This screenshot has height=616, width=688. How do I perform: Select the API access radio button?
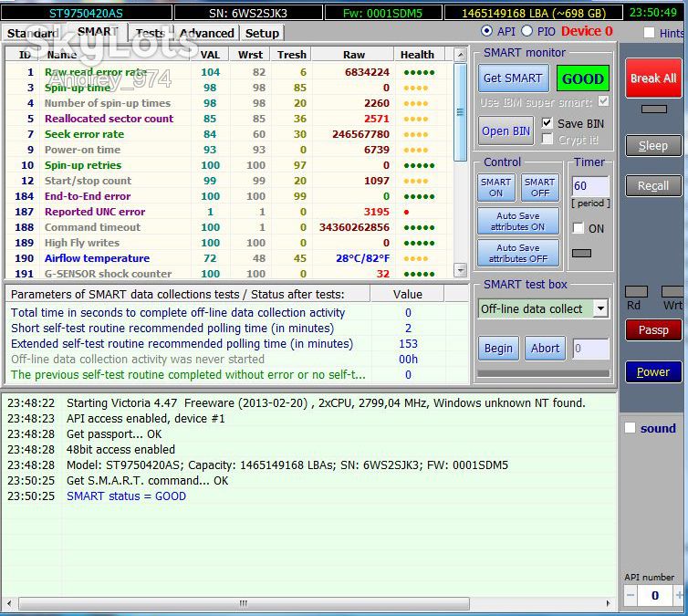pyautogui.click(x=486, y=31)
